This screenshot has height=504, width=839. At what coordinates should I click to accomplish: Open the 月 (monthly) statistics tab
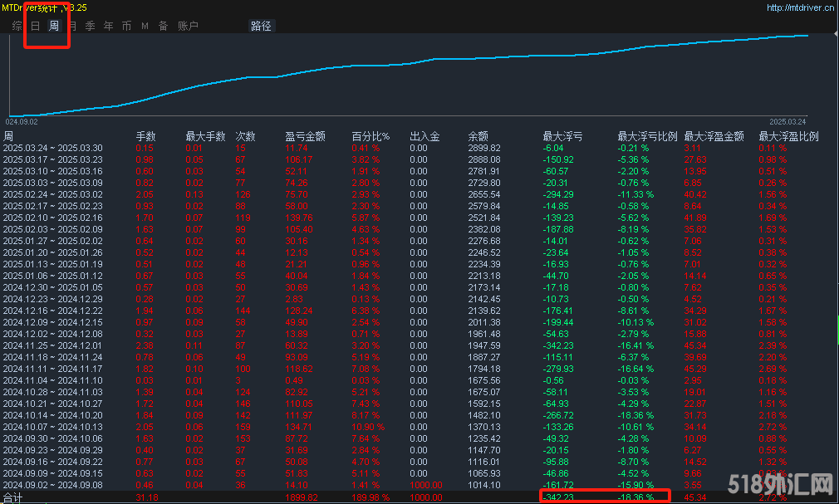(x=72, y=26)
